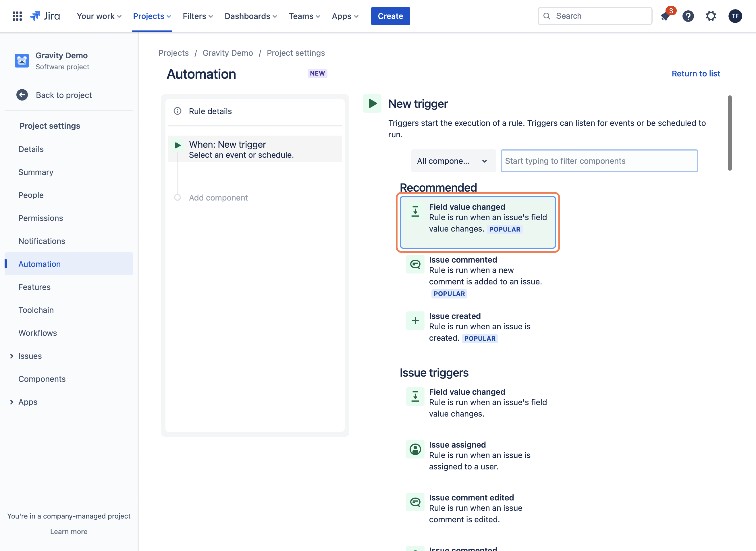Click Projects in the breadcrumb
The image size is (756, 551).
tap(173, 53)
